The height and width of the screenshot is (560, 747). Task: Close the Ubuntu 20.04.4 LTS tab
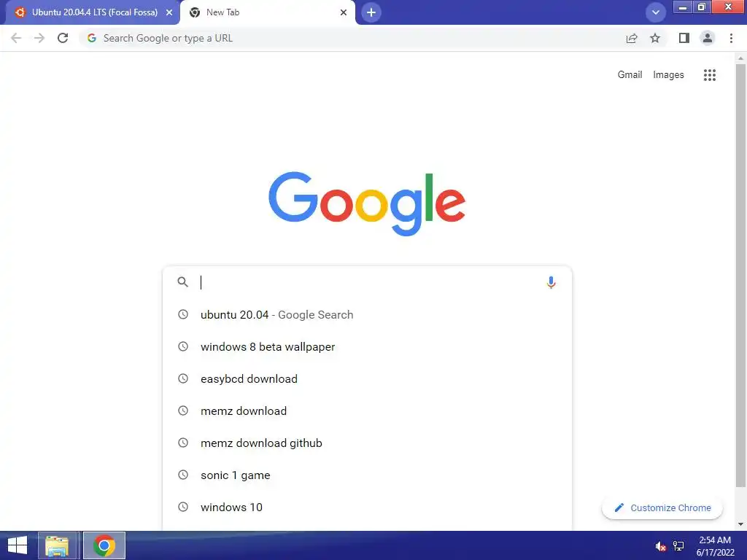click(169, 12)
